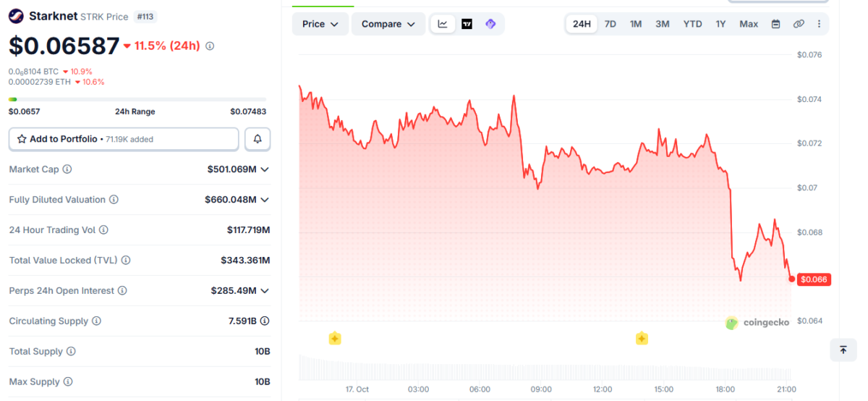Screen dimensions: 868x401
Task: Open info icon beside Fully Diluted Valuation
Action: click(114, 200)
